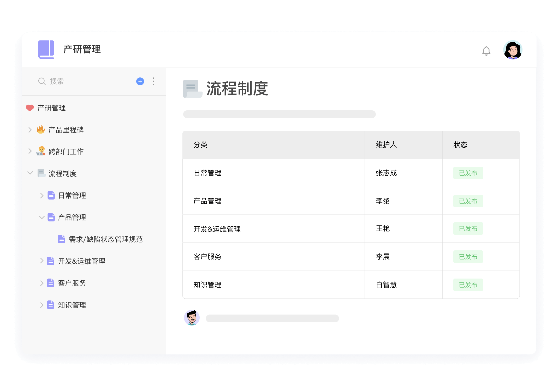Click the 流程制度 page title icon

(192, 89)
